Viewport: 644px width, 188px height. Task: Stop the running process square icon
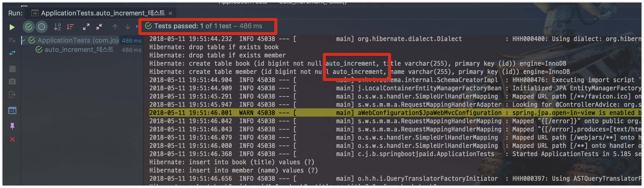(12, 69)
